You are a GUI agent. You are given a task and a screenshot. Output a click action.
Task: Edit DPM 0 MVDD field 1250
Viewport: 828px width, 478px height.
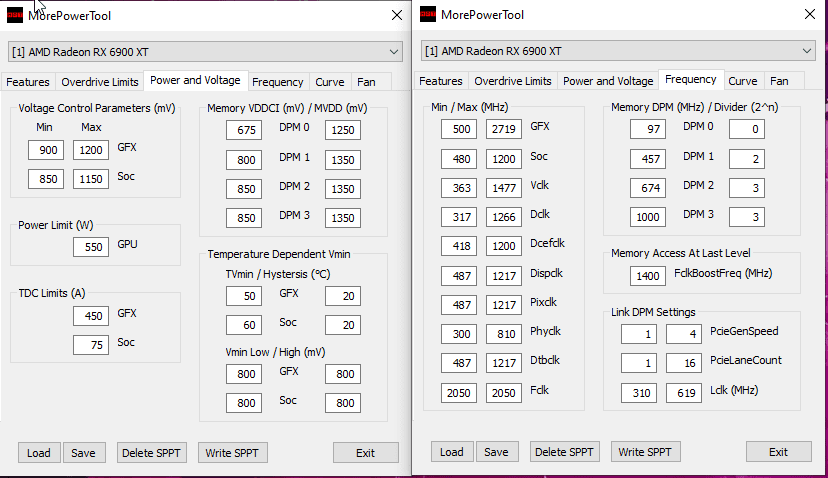pyautogui.click(x=343, y=130)
